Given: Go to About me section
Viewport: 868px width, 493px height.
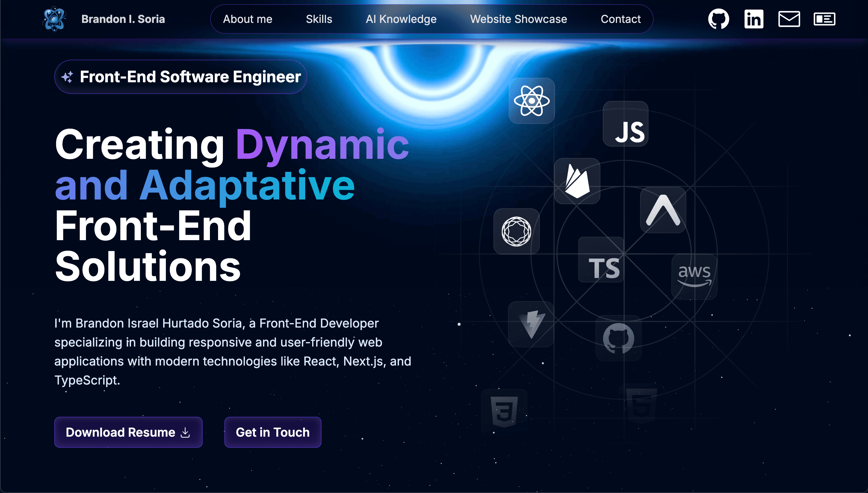Looking at the screenshot, I should pyautogui.click(x=247, y=19).
